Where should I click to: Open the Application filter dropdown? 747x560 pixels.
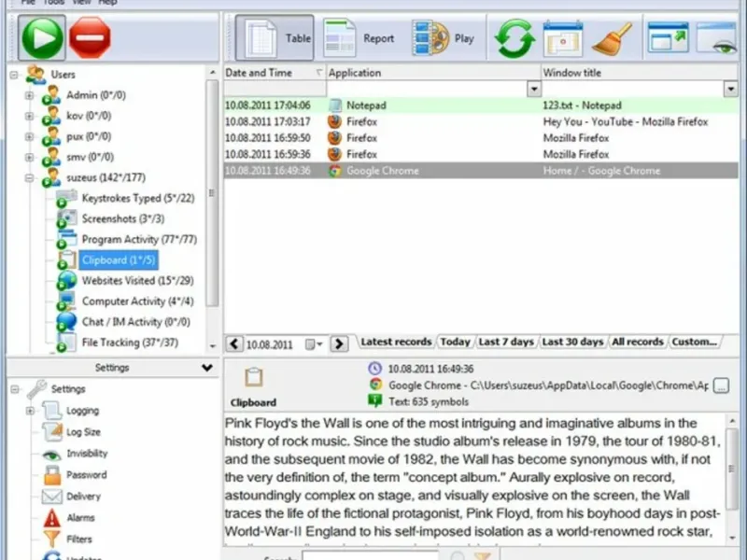(x=534, y=89)
